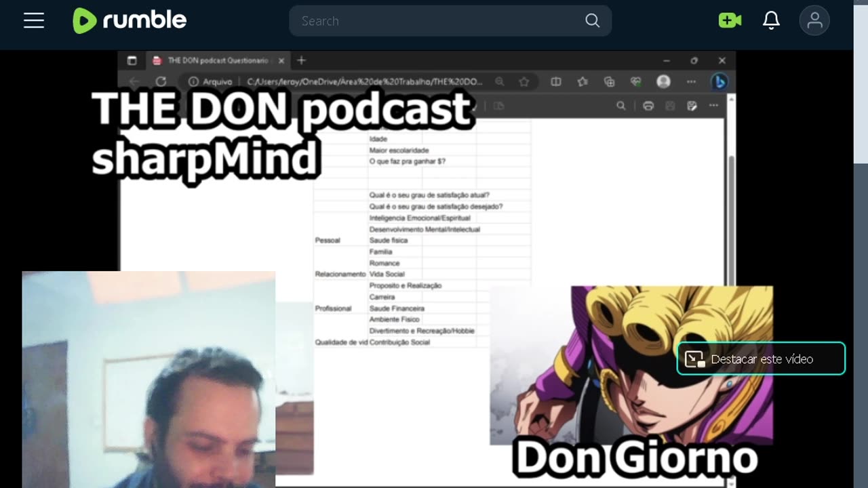The width and height of the screenshot is (868, 488).
Task: Click the PDF toolbar save-as icon
Action: [692, 106]
